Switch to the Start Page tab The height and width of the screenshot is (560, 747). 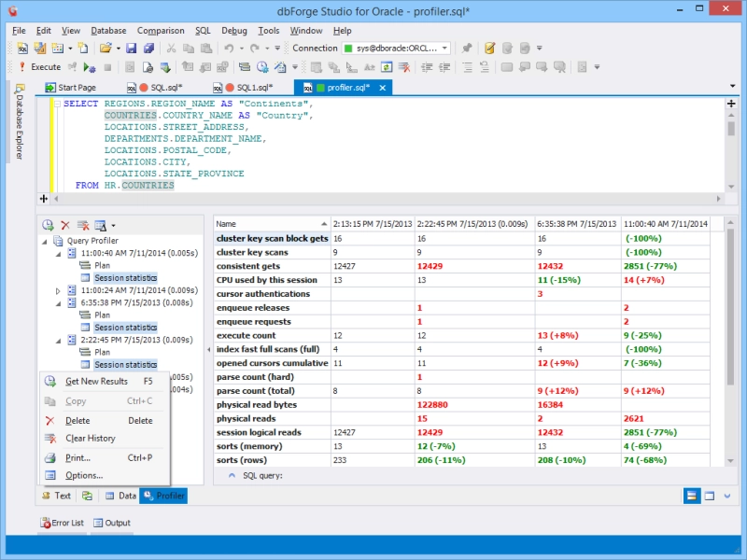71,88
